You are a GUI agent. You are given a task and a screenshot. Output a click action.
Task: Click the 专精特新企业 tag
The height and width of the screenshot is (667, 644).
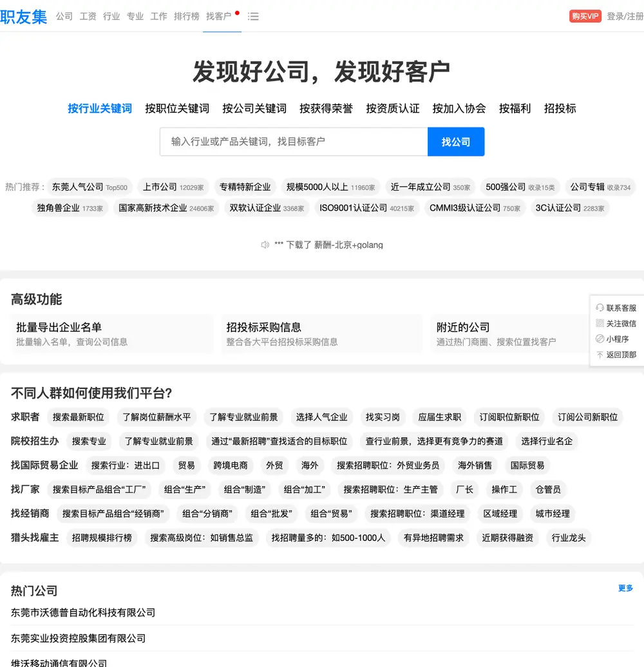(245, 187)
